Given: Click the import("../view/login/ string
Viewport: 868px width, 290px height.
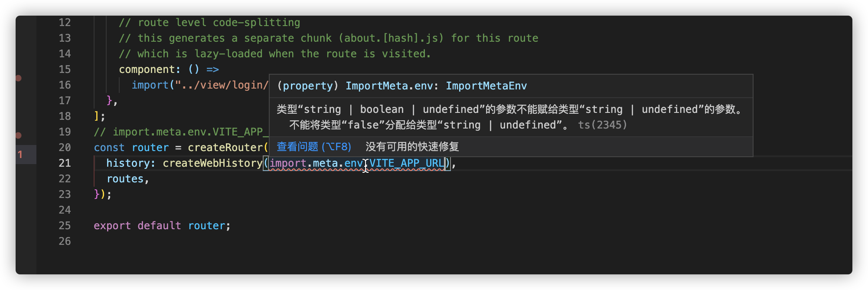Looking at the screenshot, I should 200,85.
